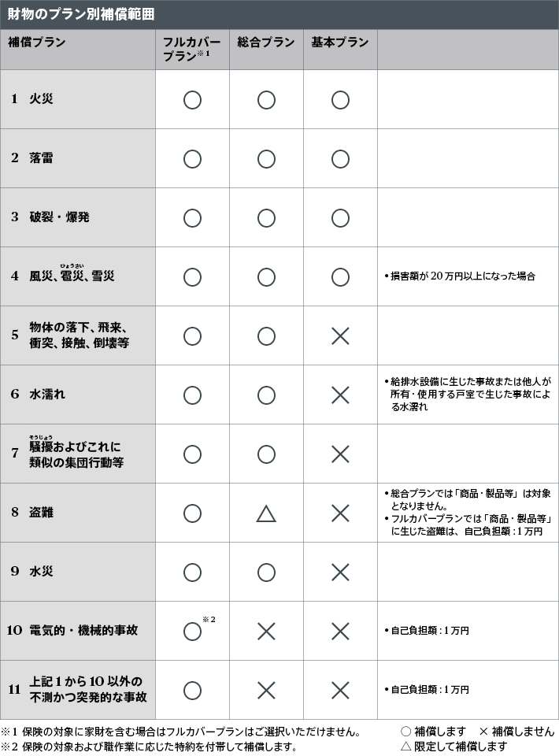Click the 総合プラン cross for 電気的・機械的事故
The height and width of the screenshot is (756, 559).
click(x=266, y=632)
